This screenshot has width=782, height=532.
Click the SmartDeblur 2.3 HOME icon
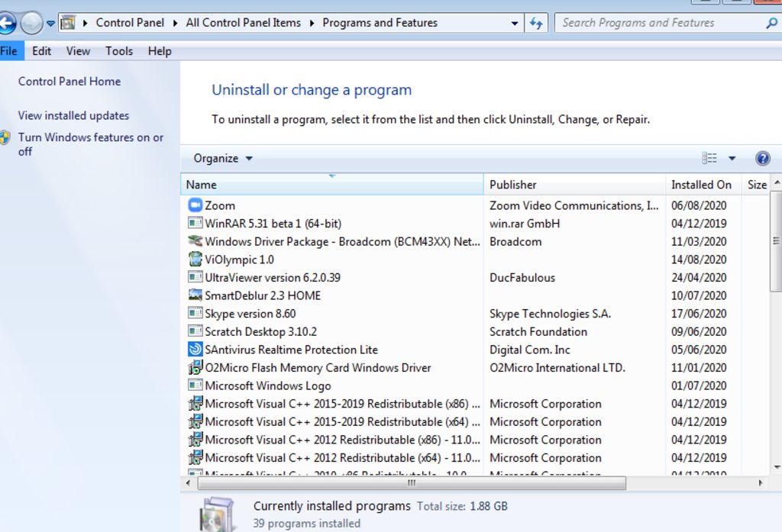195,295
